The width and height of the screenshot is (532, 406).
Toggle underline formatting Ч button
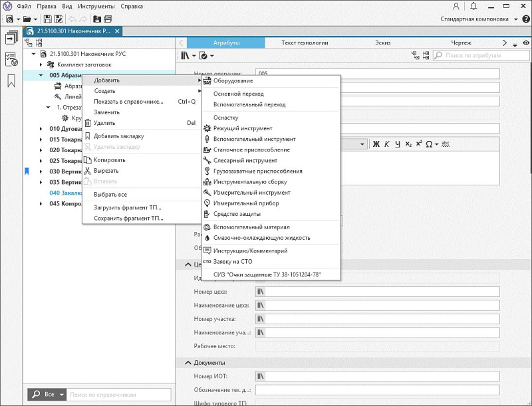coord(397,144)
